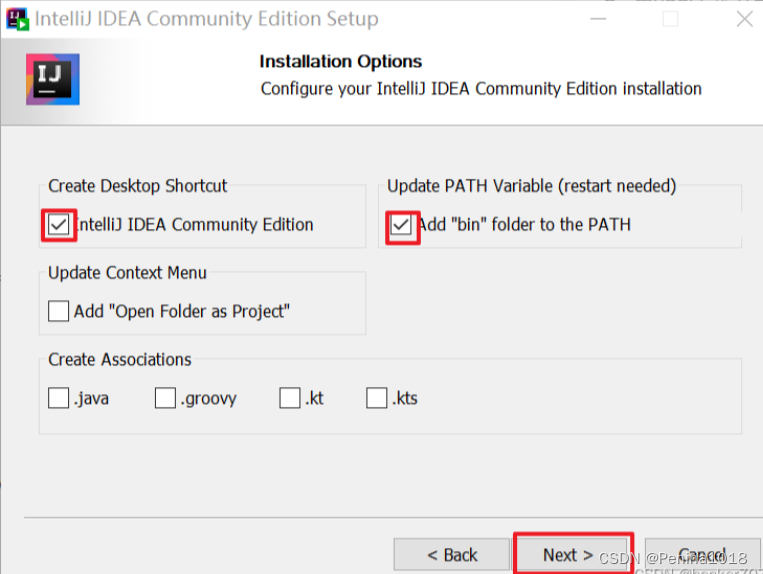Click the "Create Desktop Shortcut" group label
This screenshot has width=763, height=574.
(138, 186)
